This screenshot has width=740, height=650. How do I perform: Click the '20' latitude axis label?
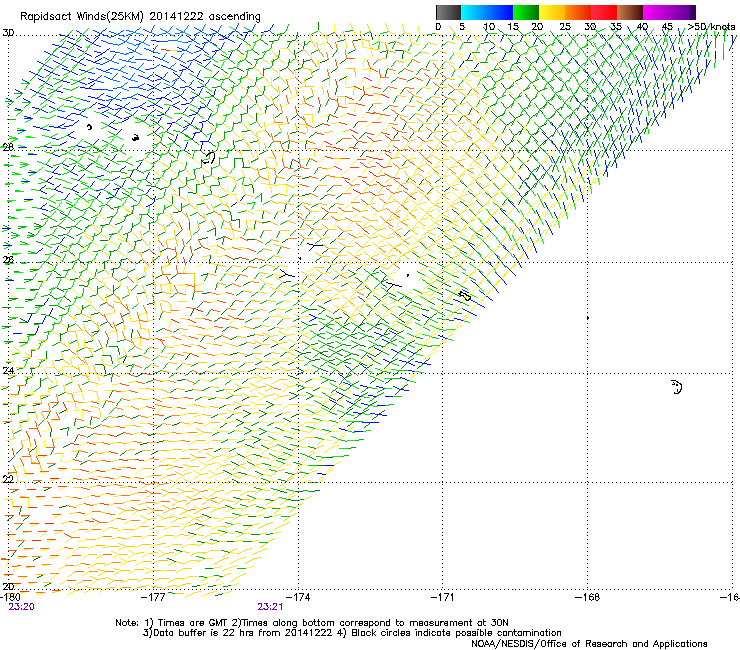tap(8, 586)
